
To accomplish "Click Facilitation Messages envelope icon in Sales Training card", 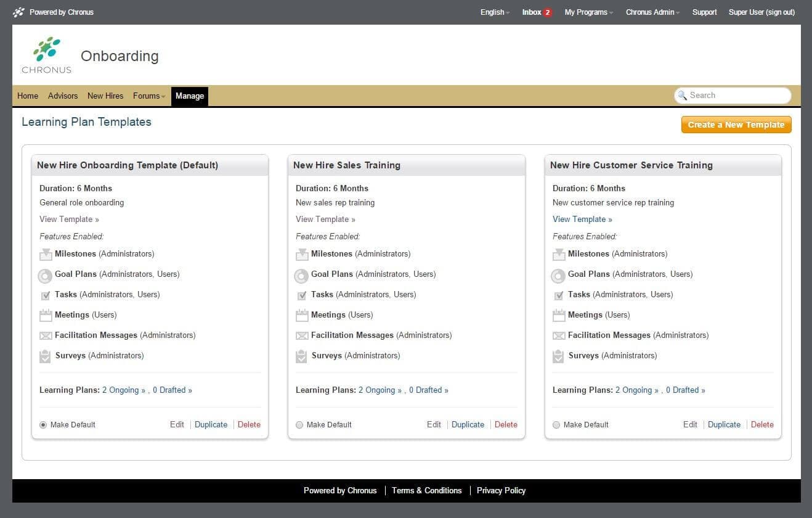I will 302,336.
